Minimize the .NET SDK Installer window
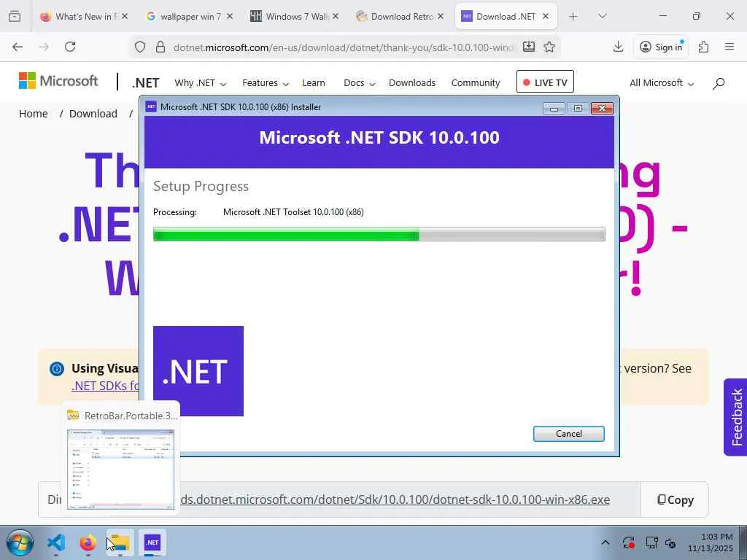The height and width of the screenshot is (560, 747). pyautogui.click(x=554, y=108)
